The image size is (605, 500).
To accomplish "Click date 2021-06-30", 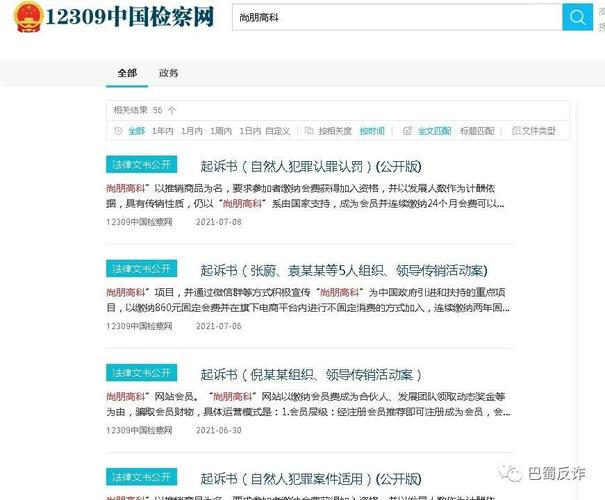I will (x=219, y=431).
